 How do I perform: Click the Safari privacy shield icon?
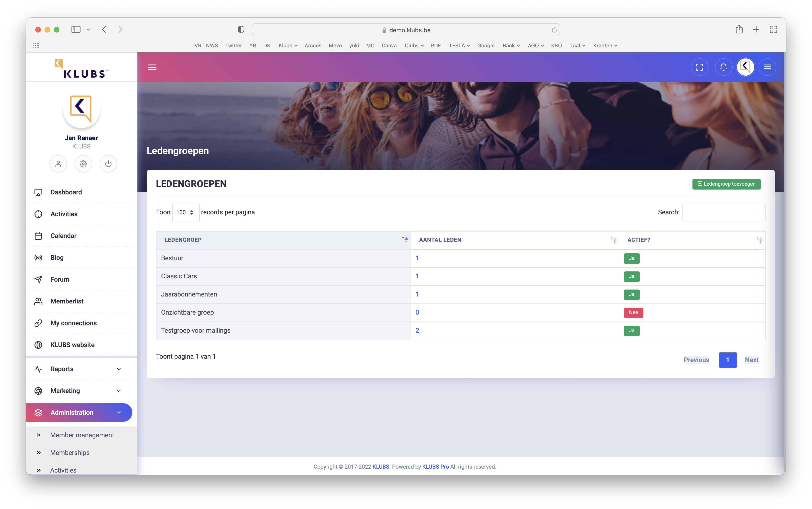coord(241,30)
